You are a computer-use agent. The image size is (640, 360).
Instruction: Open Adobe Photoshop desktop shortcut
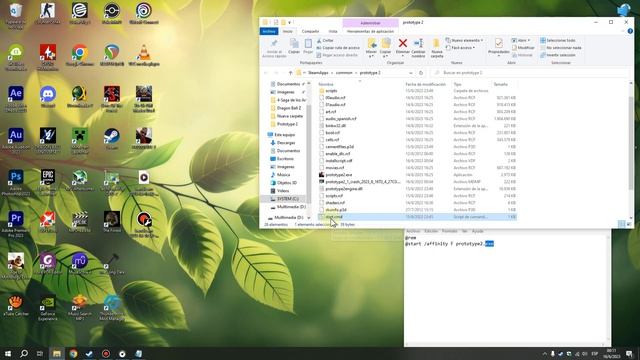[16, 182]
